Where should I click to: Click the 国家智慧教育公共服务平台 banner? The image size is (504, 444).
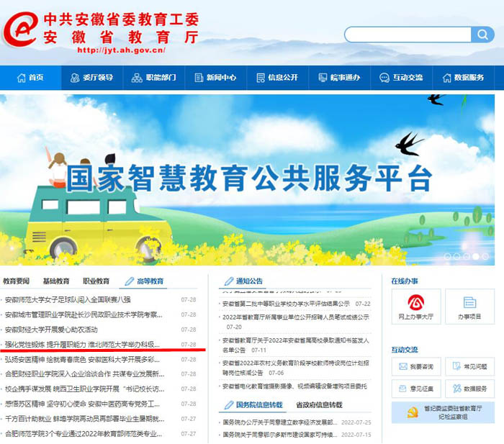tap(247, 180)
